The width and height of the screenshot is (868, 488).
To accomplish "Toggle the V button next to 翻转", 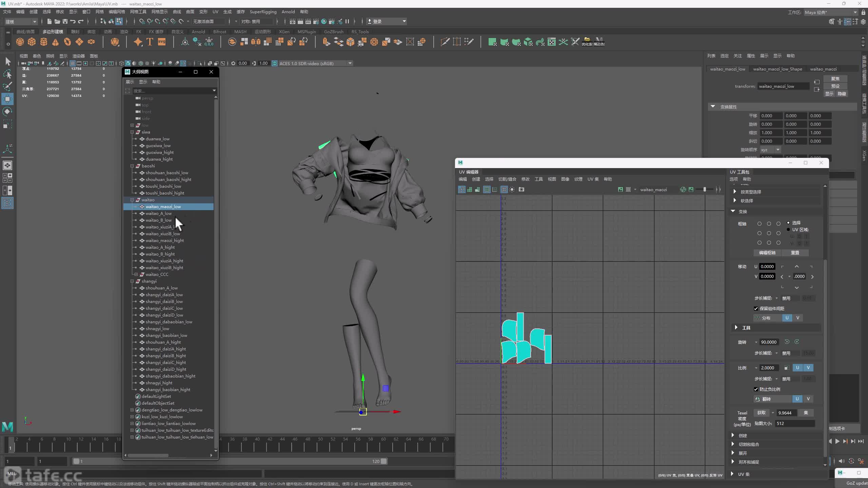I will [808, 399].
